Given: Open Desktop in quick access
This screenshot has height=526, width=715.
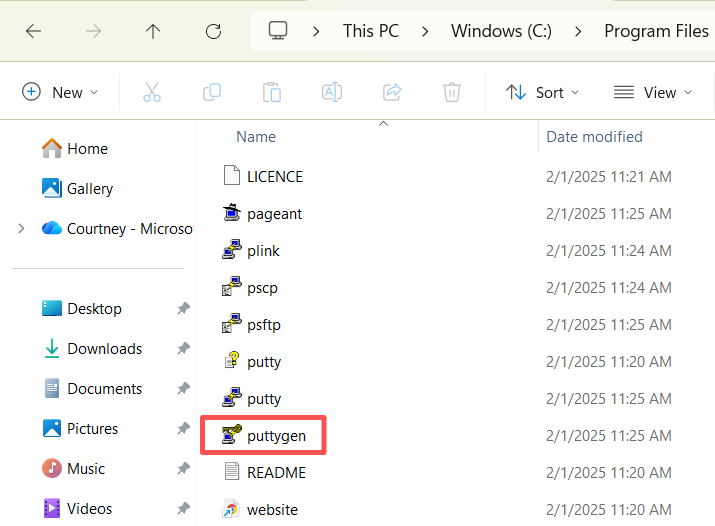Looking at the screenshot, I should (x=82, y=309).
